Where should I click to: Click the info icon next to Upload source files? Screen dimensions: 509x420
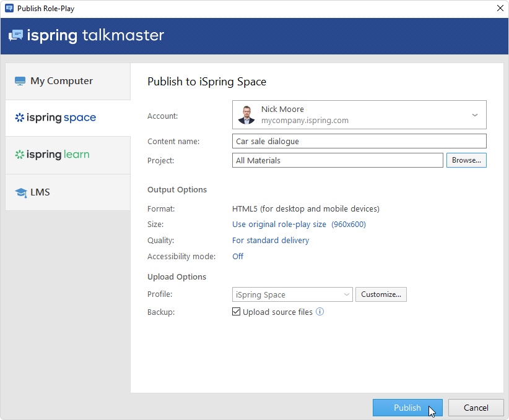tap(320, 312)
